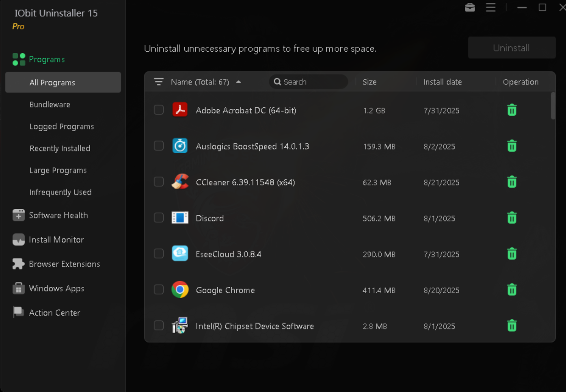Click the Install Monitor icon
This screenshot has width=566, height=392.
18,240
